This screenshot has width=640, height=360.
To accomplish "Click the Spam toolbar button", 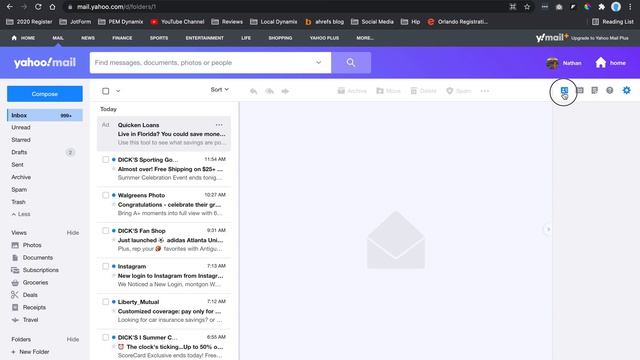I will [x=459, y=91].
